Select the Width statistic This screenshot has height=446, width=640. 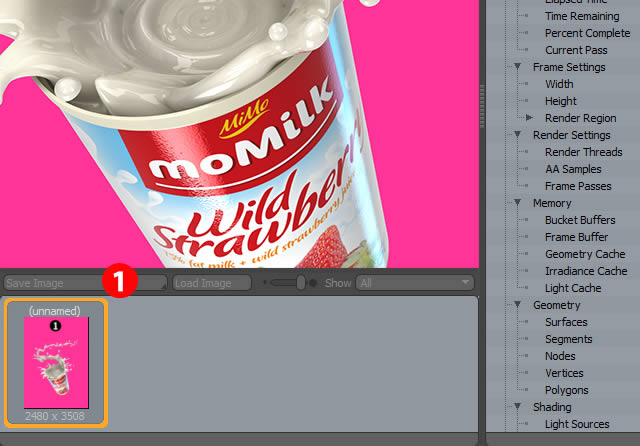tap(559, 84)
